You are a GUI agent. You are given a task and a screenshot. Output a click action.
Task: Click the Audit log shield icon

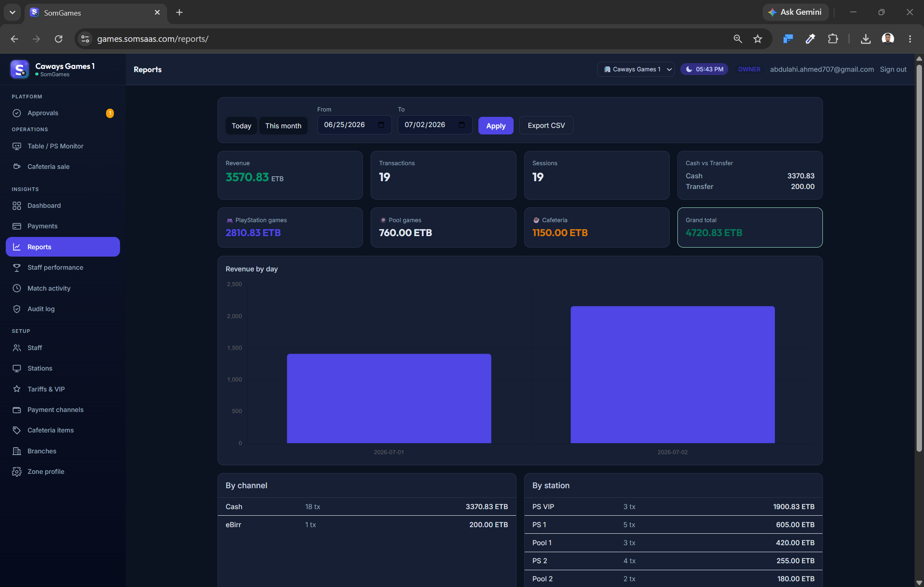pos(17,309)
